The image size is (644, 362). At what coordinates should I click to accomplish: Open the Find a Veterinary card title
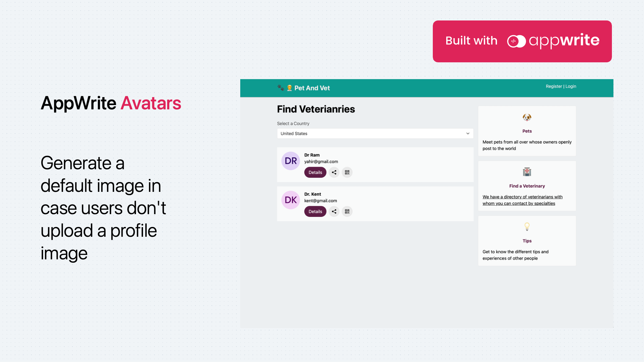(x=527, y=186)
